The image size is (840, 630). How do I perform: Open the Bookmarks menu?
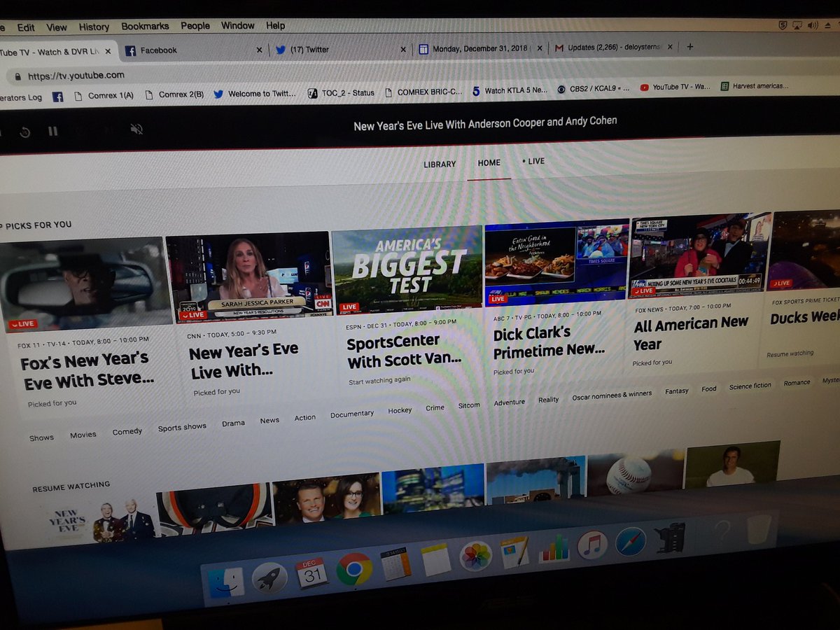point(145,26)
